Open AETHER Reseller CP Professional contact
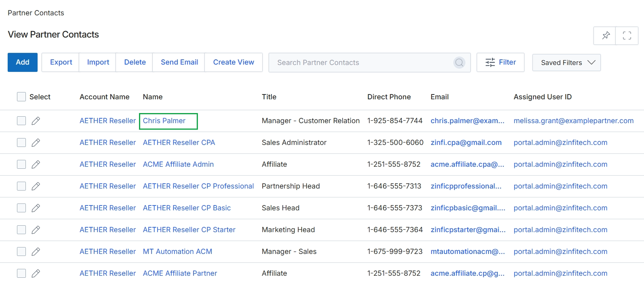This screenshot has width=644, height=283. pos(198,186)
